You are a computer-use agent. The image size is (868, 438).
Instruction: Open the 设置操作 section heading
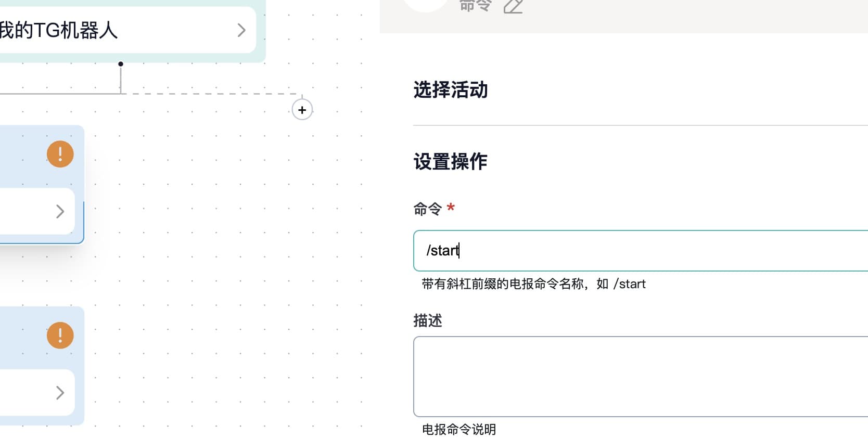coord(451,162)
